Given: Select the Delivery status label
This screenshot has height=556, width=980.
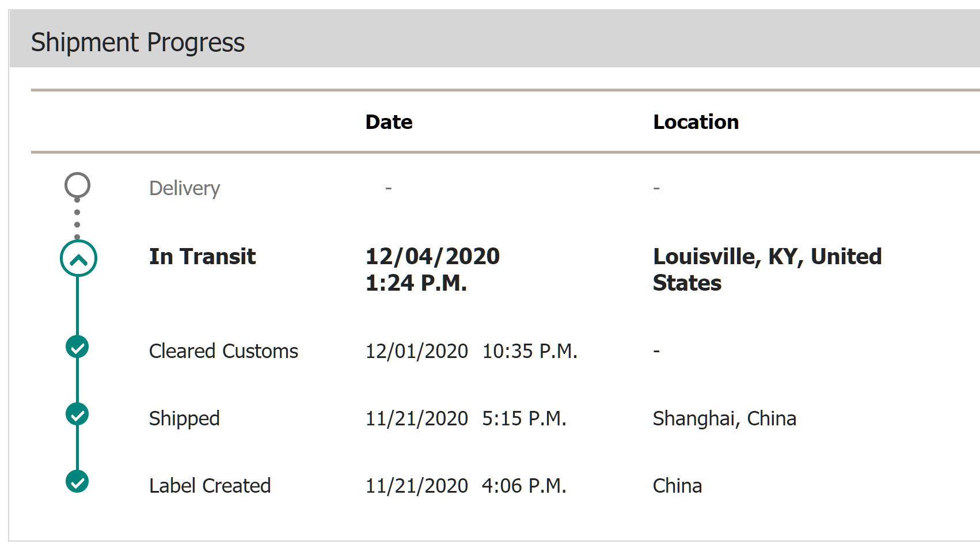Looking at the screenshot, I should 184,189.
